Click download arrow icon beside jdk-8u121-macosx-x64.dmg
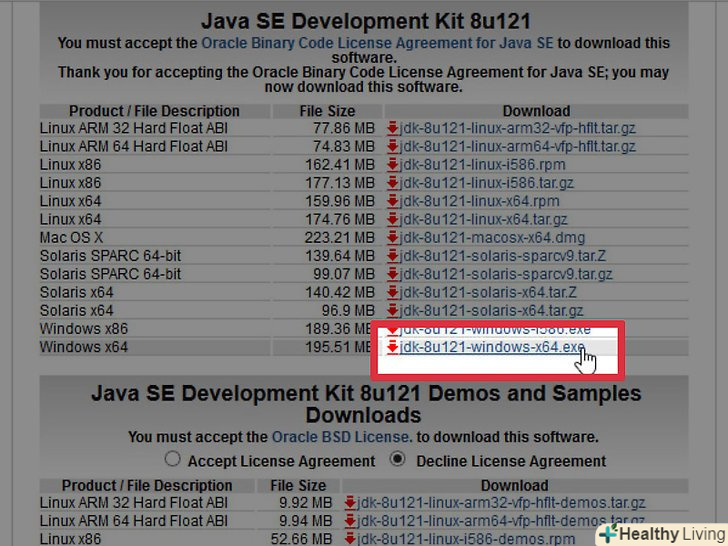This screenshot has width=728, height=546. pyautogui.click(x=393, y=237)
